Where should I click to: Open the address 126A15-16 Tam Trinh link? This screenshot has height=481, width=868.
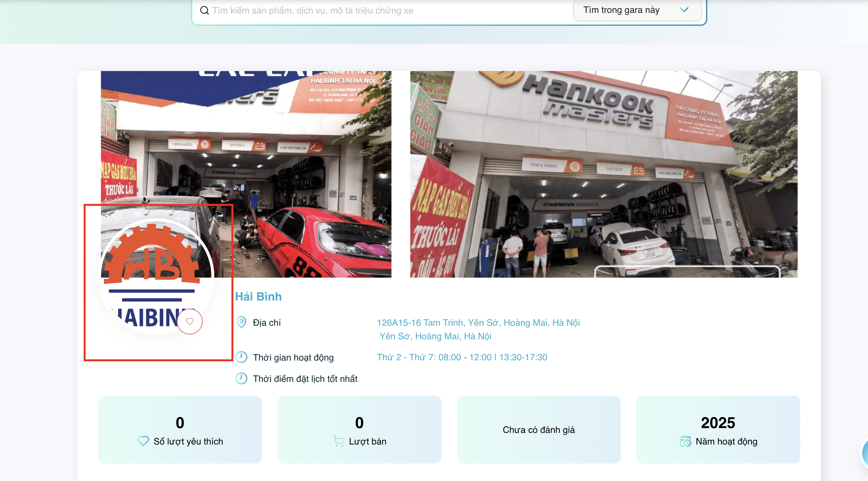point(478,322)
